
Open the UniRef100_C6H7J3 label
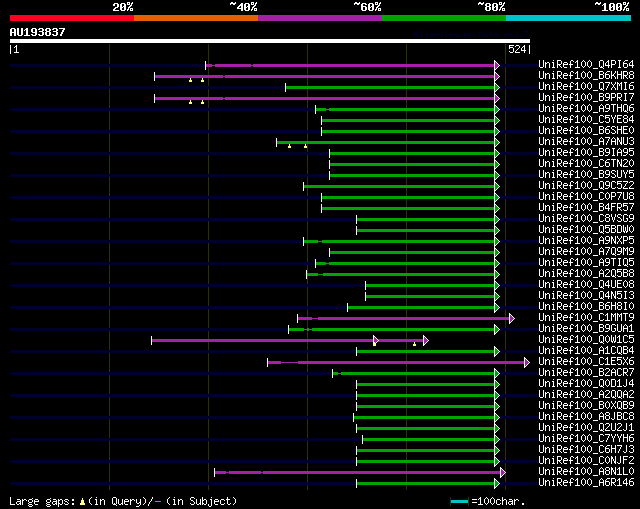pyautogui.click(x=586, y=450)
